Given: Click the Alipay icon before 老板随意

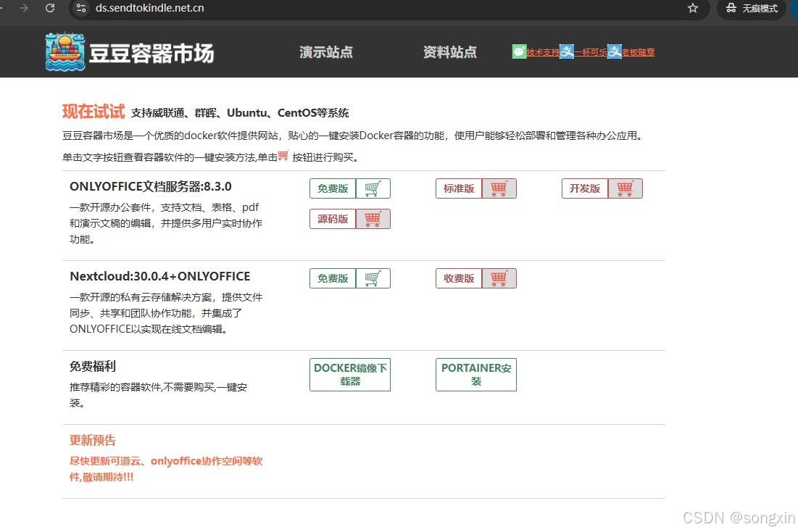Looking at the screenshot, I should (x=615, y=51).
